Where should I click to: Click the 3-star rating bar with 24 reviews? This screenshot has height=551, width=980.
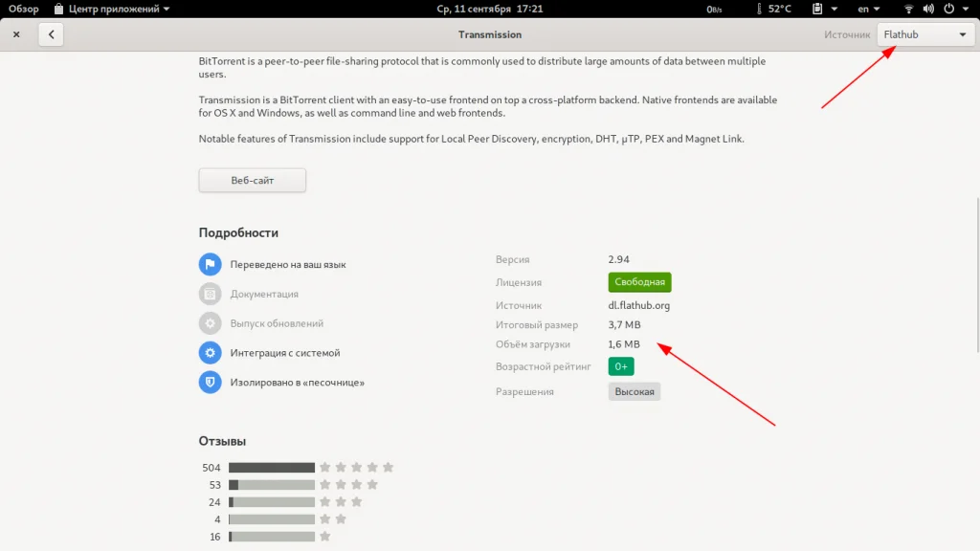[271, 501]
